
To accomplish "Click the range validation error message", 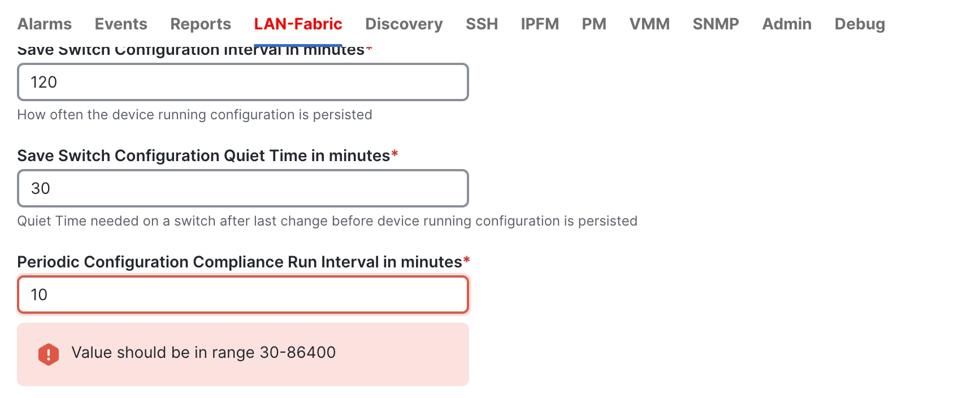I will (203, 352).
